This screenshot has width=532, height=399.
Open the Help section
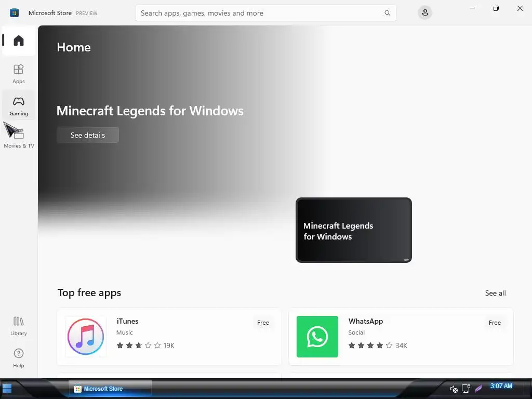coord(19,358)
